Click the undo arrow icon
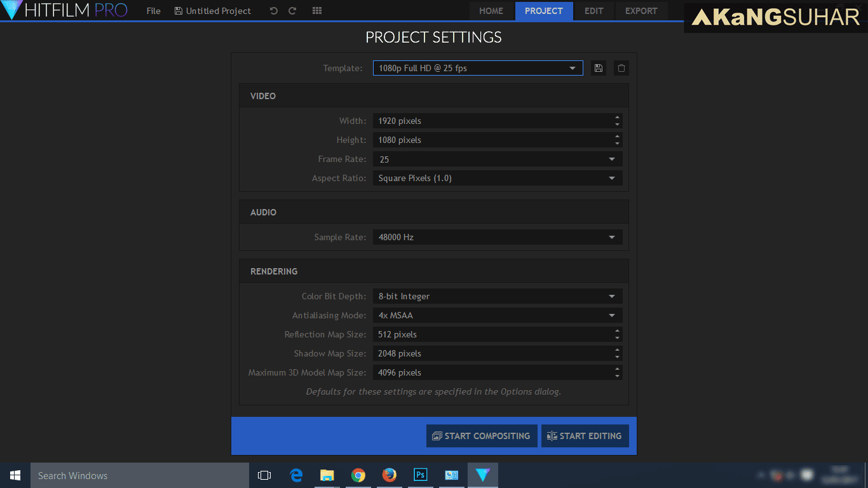Viewport: 868px width, 488px height. point(274,11)
